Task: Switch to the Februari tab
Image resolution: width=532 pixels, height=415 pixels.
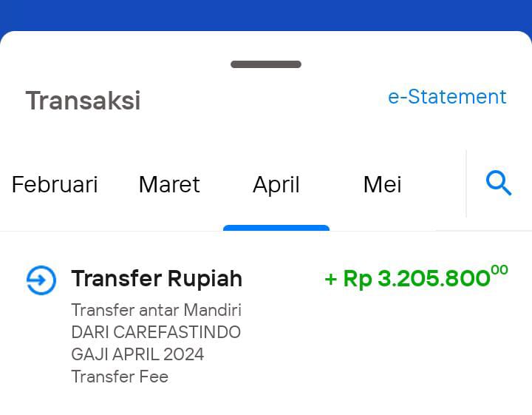Action: click(55, 184)
